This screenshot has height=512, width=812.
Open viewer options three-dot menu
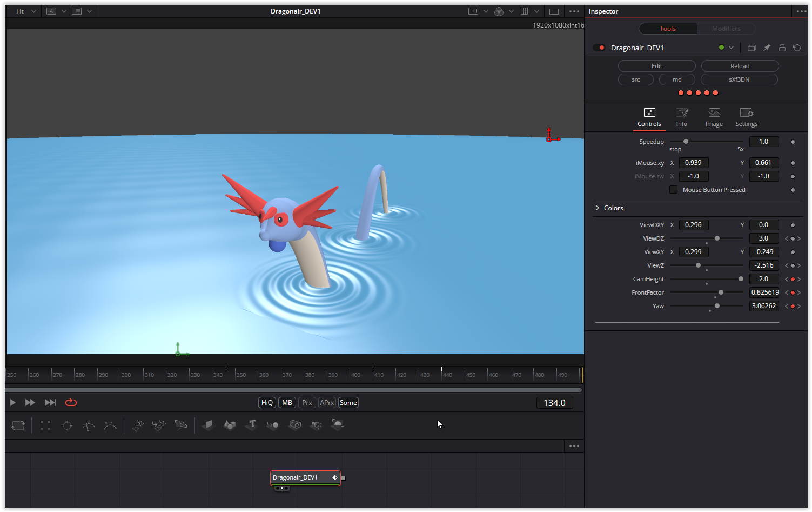[x=574, y=11]
